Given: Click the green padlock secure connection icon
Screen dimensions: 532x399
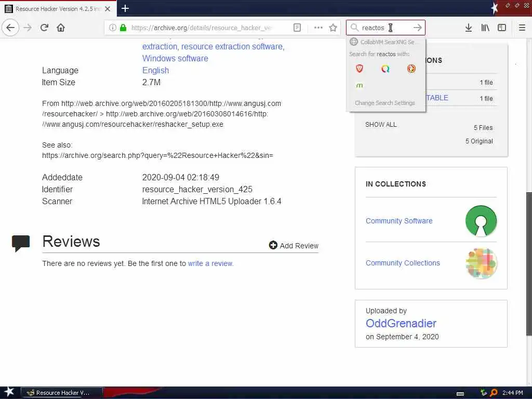Looking at the screenshot, I should click(123, 28).
